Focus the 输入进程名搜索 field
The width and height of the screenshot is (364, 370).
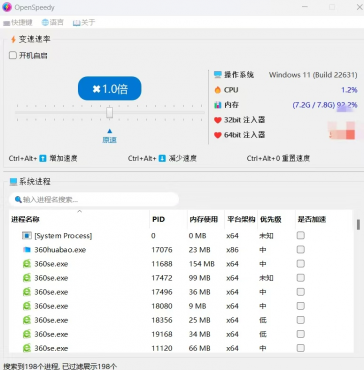pos(94,199)
